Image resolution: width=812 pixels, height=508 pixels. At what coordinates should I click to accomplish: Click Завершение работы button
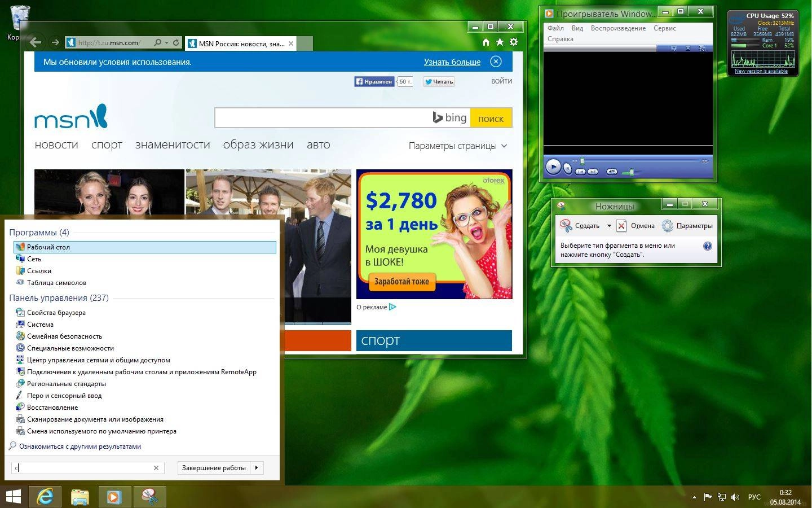click(x=214, y=468)
